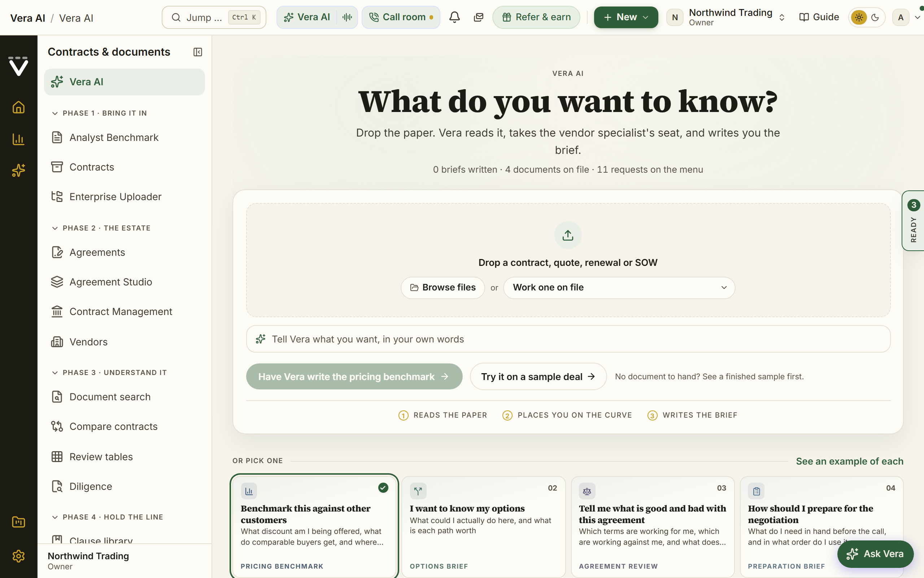Open Agreement Studio

click(125, 282)
